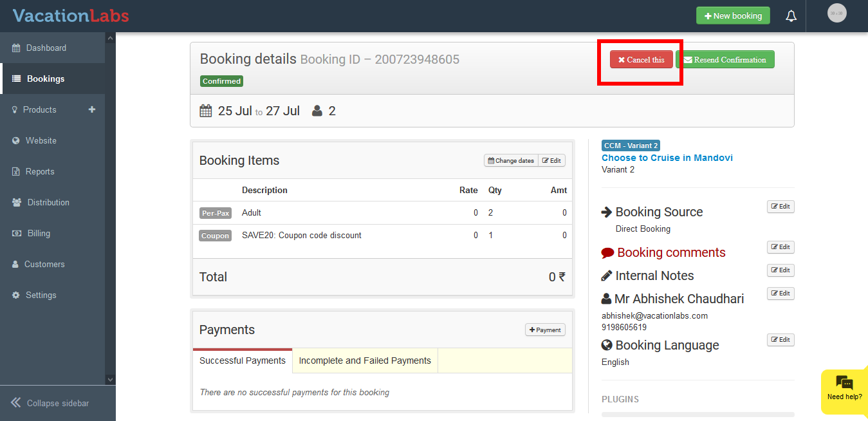This screenshot has height=421, width=868.
Task: Open Settings in the sidebar
Action: pos(41,295)
